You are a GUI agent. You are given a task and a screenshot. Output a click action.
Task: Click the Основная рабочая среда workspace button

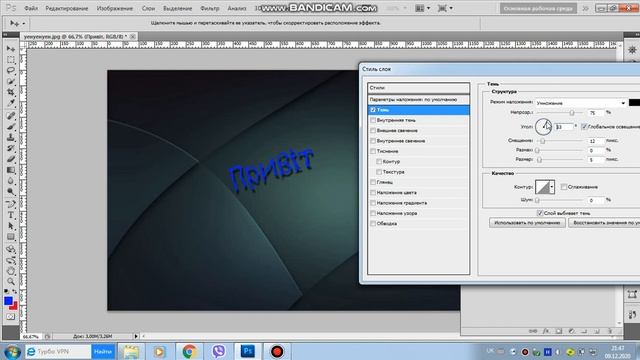(x=538, y=8)
